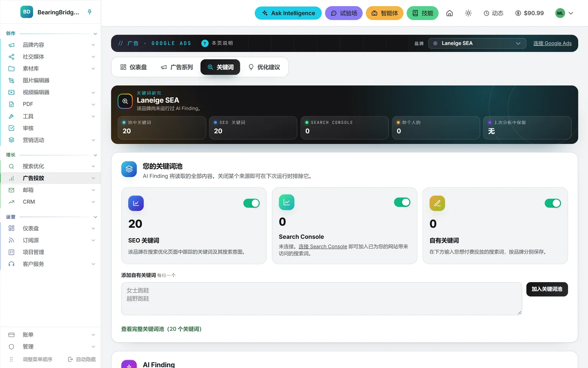Expand the 搜索优化 submenu chevron

[93, 166]
